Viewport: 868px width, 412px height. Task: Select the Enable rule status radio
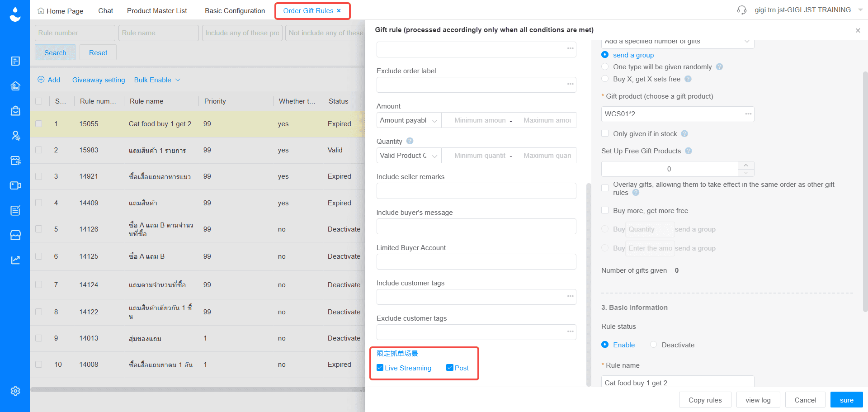605,345
